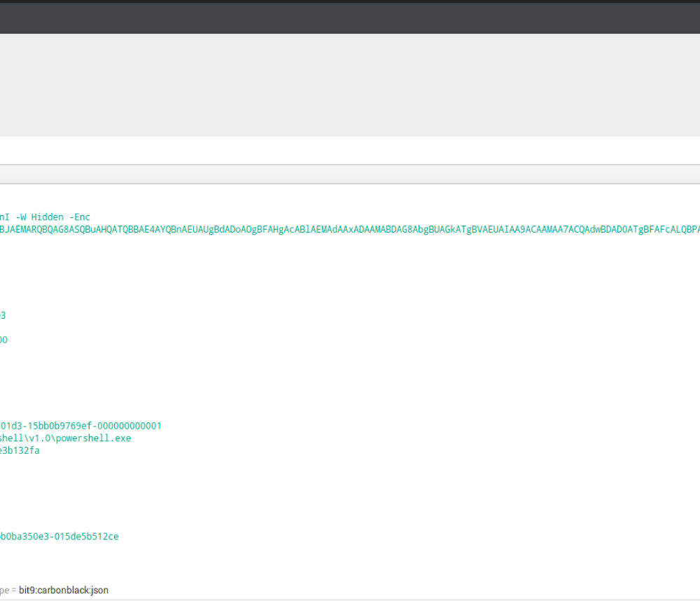Select the -Enc flag in the command text
The image size is (700, 601).
click(x=79, y=217)
